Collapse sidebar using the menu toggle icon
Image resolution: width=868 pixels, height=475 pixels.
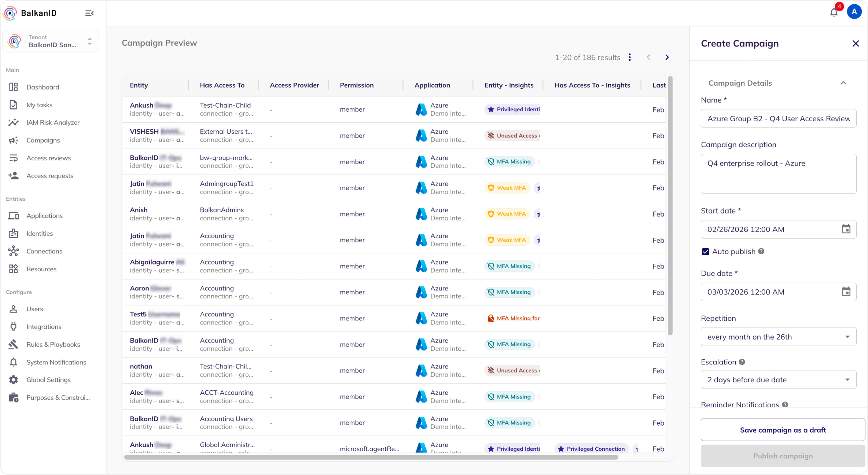pyautogui.click(x=89, y=13)
